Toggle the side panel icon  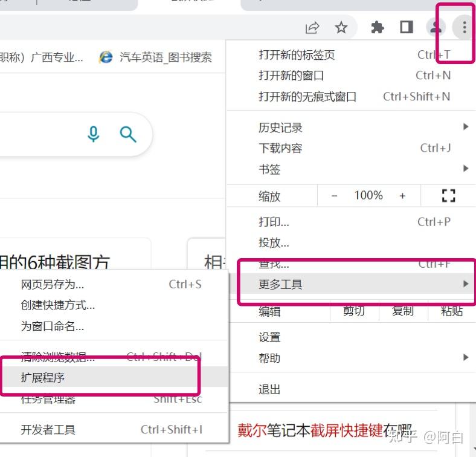[406, 27]
